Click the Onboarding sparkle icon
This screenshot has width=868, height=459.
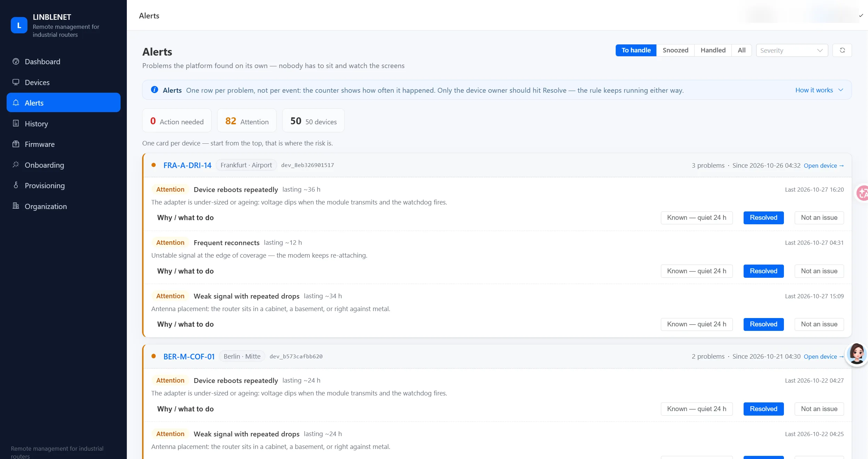(16, 165)
